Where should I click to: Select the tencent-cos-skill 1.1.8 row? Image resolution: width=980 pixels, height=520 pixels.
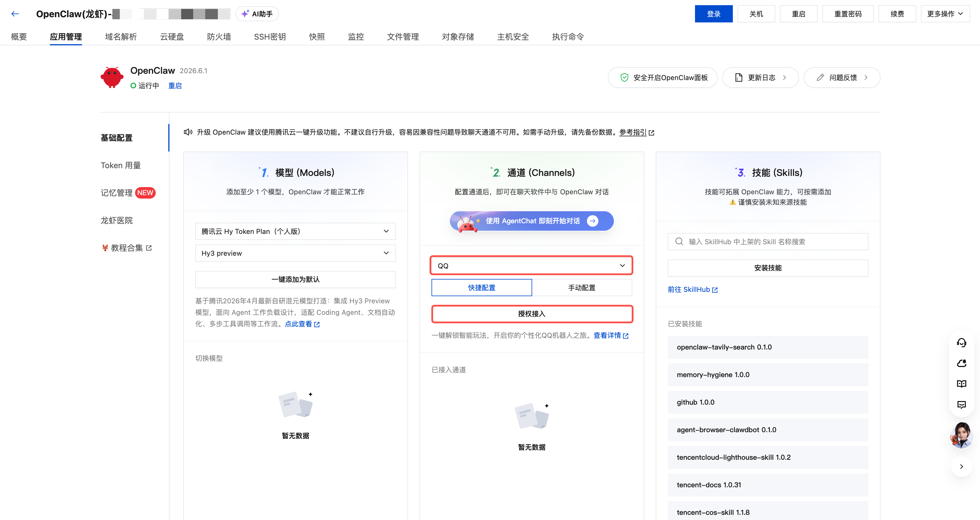pyautogui.click(x=768, y=511)
